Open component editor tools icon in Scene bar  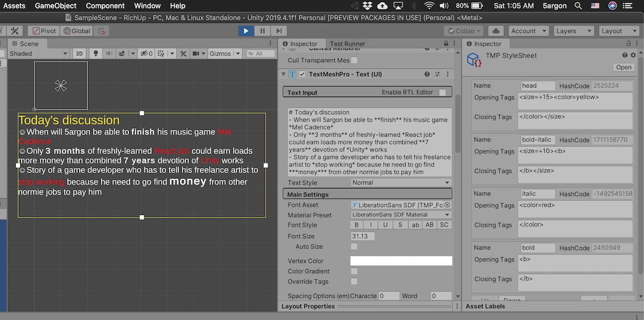(x=184, y=54)
